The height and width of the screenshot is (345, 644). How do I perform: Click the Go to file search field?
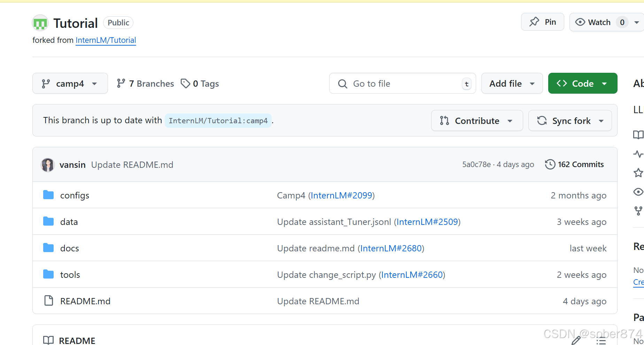402,83
